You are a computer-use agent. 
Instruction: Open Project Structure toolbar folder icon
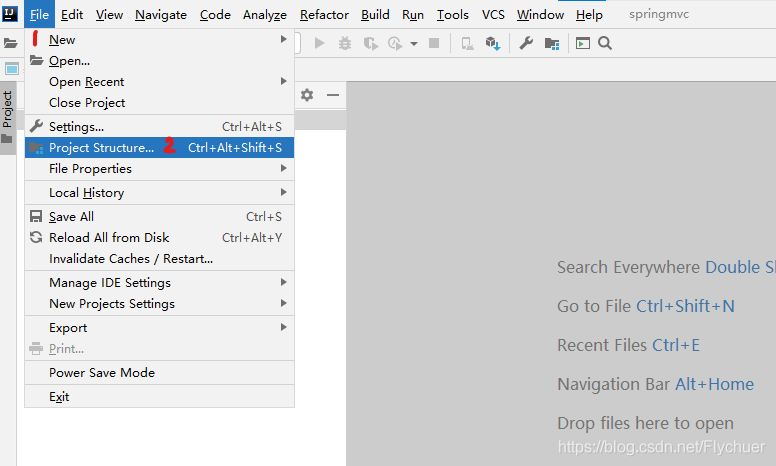click(552, 44)
